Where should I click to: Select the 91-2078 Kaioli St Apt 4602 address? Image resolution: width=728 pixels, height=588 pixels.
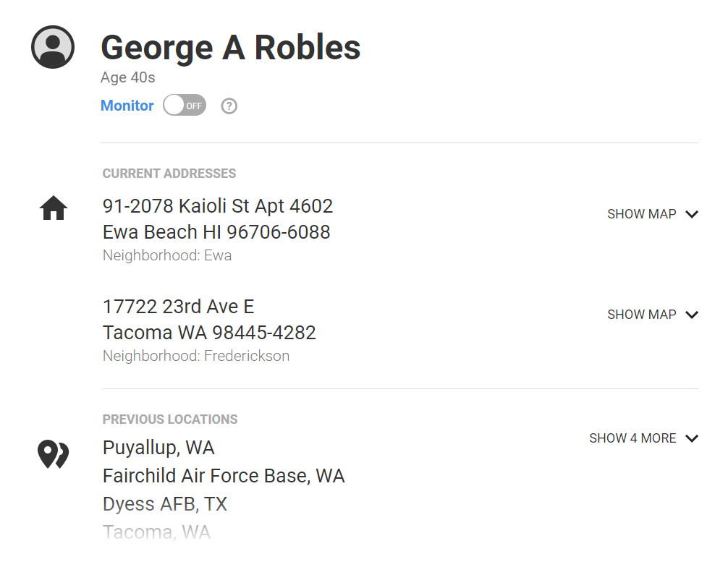tap(218, 206)
